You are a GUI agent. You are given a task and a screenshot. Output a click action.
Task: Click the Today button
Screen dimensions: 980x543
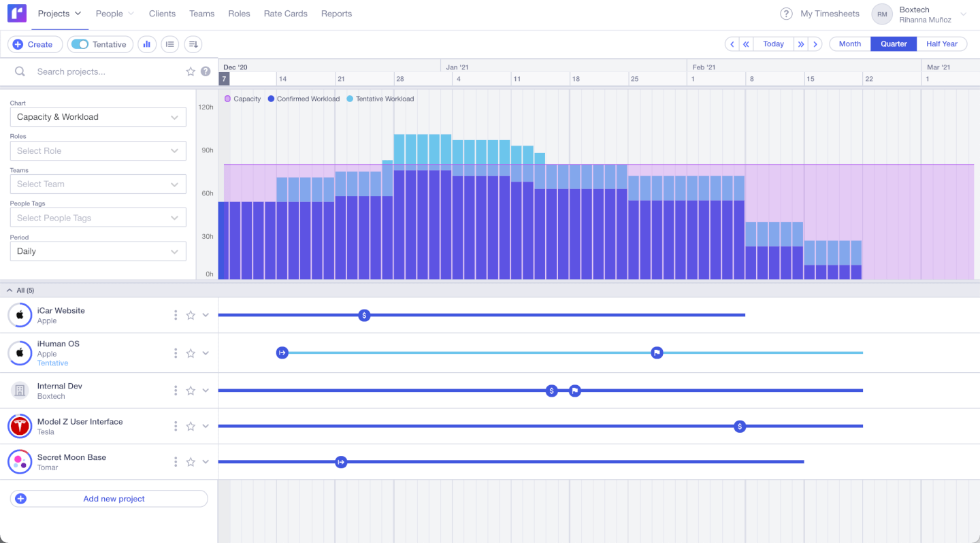tap(773, 44)
